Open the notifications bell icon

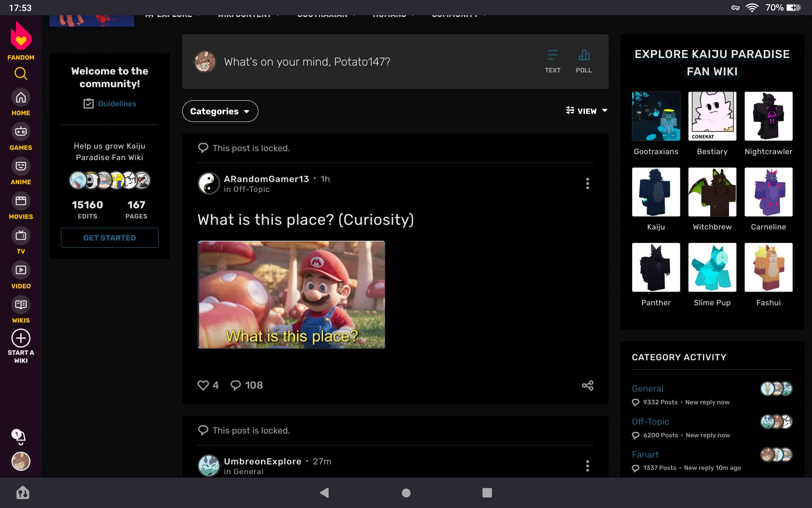coord(20,436)
